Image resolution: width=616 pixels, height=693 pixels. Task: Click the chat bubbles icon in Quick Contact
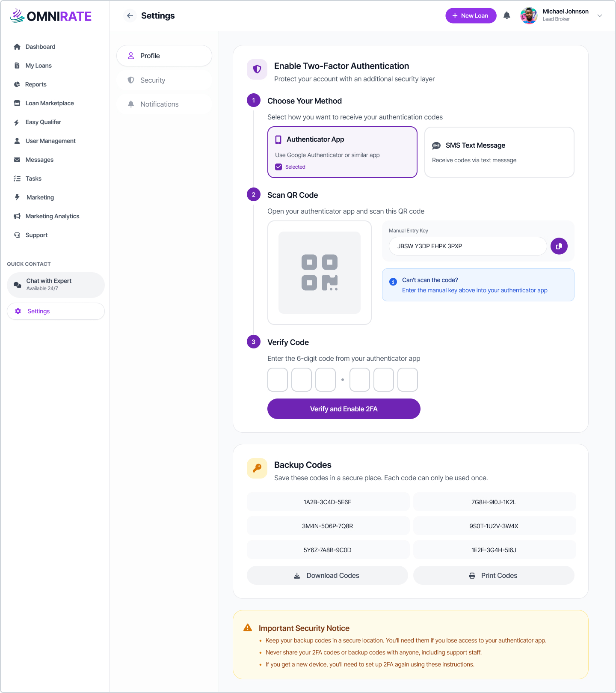coord(18,285)
